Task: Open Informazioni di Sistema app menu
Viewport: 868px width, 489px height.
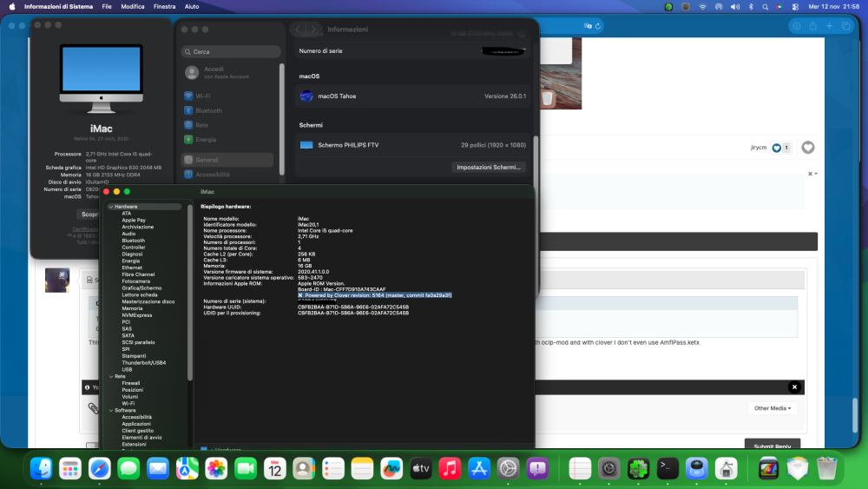Action: (x=59, y=7)
